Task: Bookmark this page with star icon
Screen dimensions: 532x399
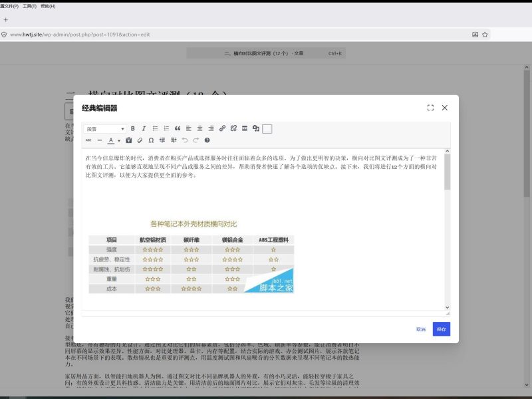Action: 485,35
